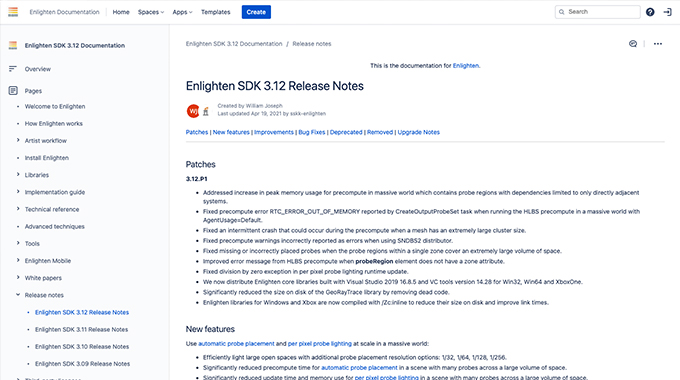This screenshot has width=680, height=380.
Task: Jump to Patches anchor link
Action: pyautogui.click(x=197, y=132)
